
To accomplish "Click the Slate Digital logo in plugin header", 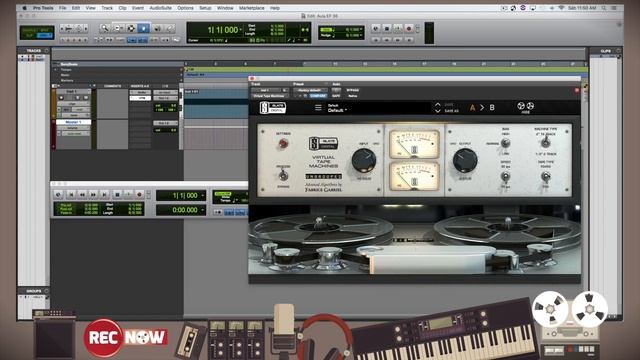I will [273, 108].
